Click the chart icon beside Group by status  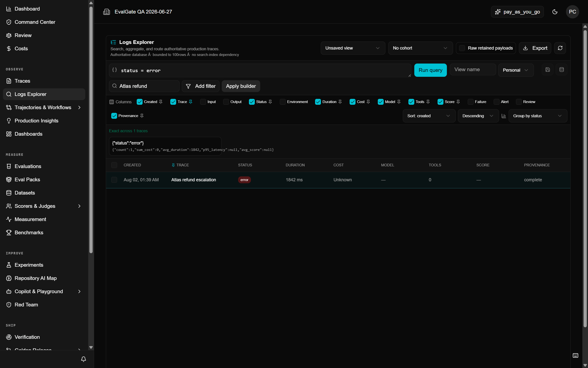pyautogui.click(x=504, y=116)
